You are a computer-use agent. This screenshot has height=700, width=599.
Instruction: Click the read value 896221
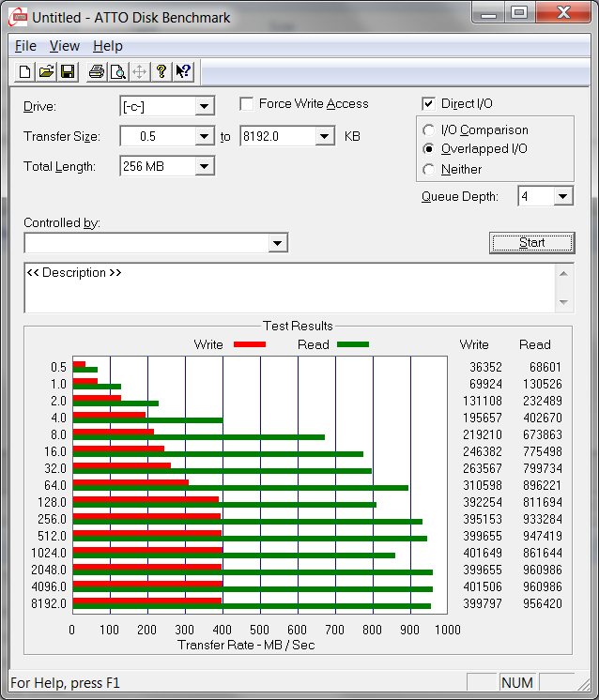543,485
